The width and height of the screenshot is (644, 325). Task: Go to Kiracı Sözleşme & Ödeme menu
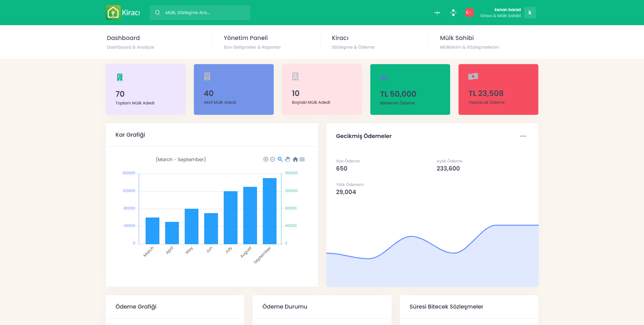click(353, 42)
